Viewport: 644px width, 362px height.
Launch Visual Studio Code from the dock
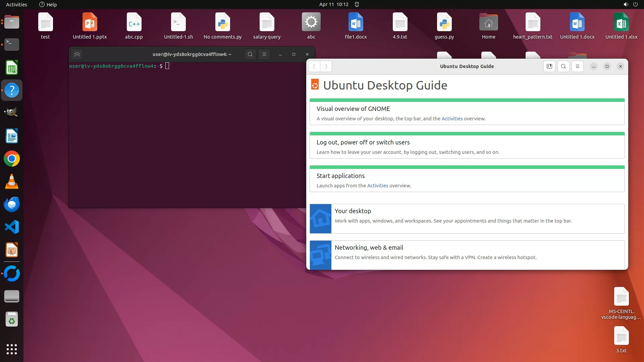pos(12,227)
